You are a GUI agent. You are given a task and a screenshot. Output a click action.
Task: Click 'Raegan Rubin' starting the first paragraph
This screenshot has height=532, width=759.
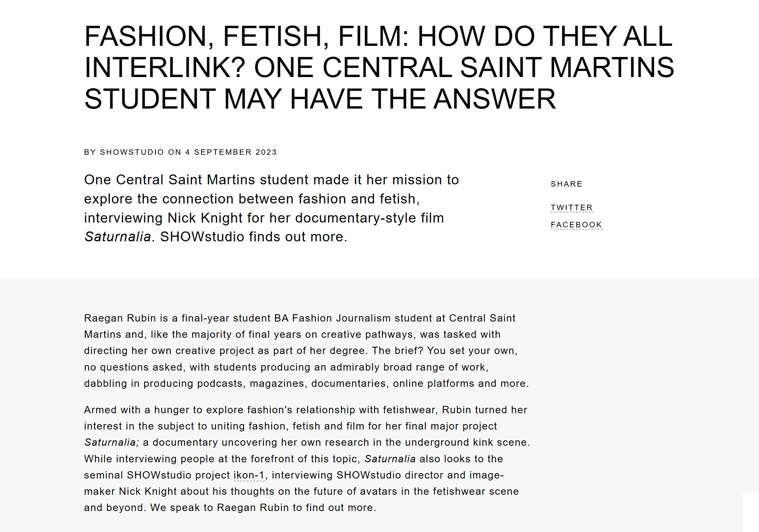pos(120,318)
